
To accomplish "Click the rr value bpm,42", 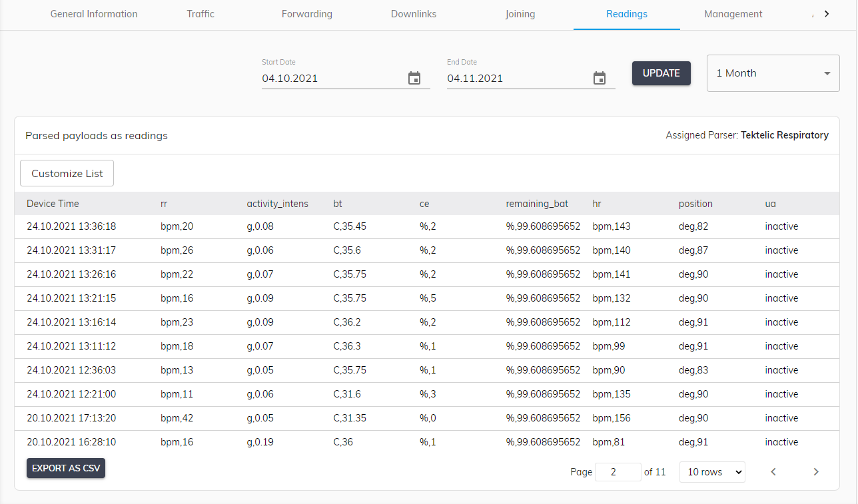I will tap(177, 418).
